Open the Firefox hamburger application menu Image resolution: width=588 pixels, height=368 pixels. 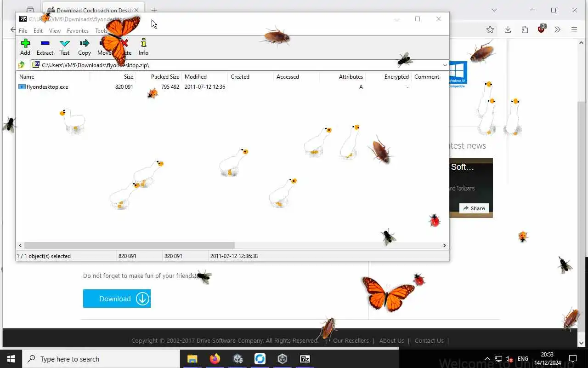click(574, 29)
